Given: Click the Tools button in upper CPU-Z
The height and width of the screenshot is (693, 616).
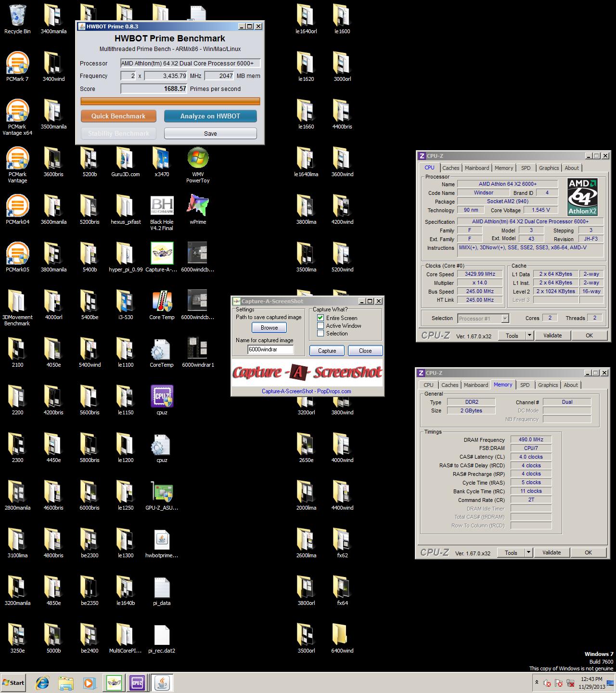Looking at the screenshot, I should pyautogui.click(x=512, y=335).
